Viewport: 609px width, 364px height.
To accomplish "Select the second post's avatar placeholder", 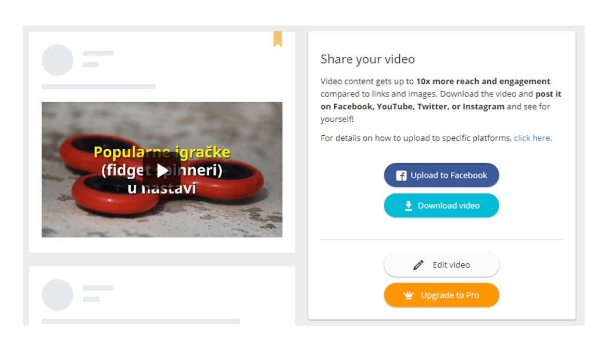I will tap(57, 294).
